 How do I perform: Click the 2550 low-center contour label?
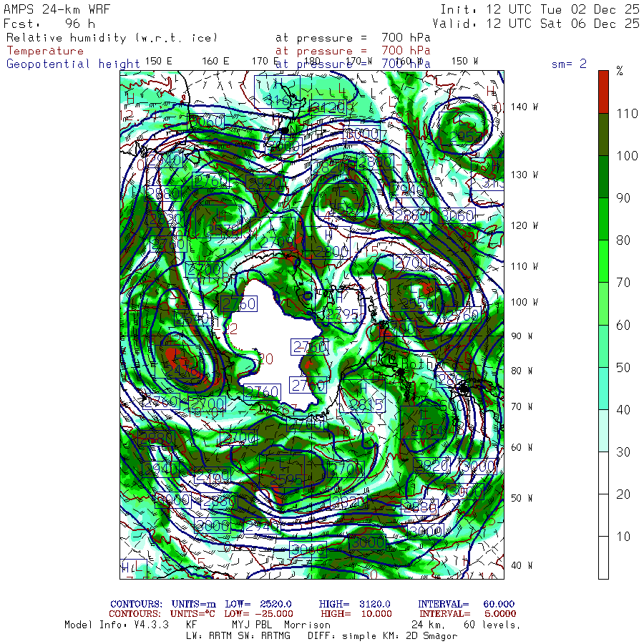point(416,303)
